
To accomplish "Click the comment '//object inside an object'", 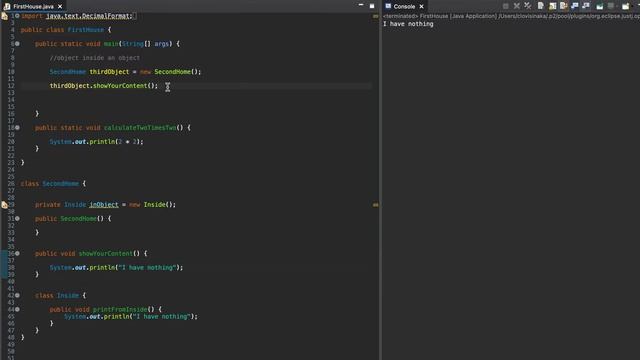I will 95,58.
